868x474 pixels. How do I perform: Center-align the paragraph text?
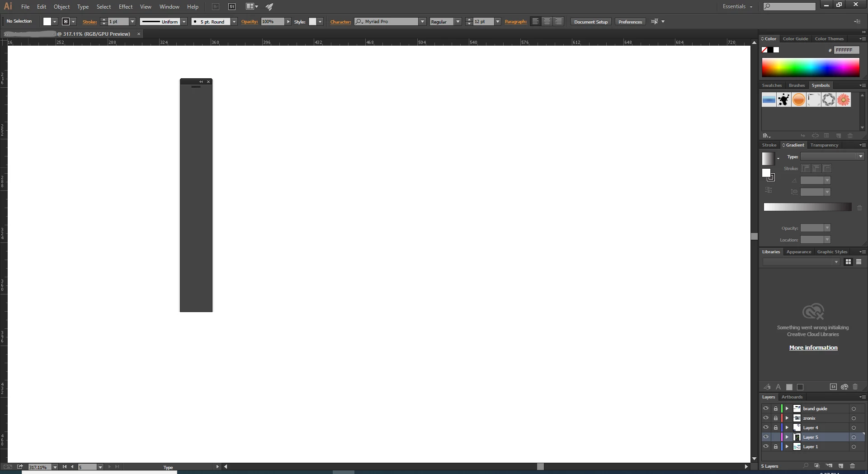pyautogui.click(x=547, y=22)
